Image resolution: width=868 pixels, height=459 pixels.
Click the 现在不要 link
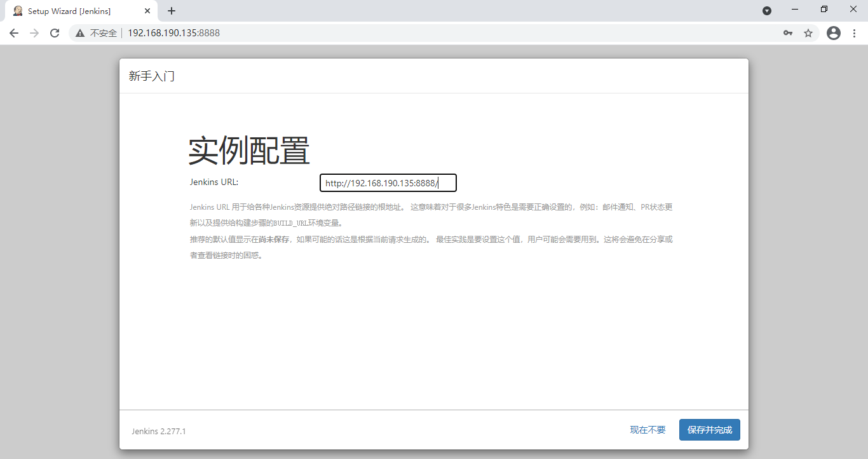648,430
